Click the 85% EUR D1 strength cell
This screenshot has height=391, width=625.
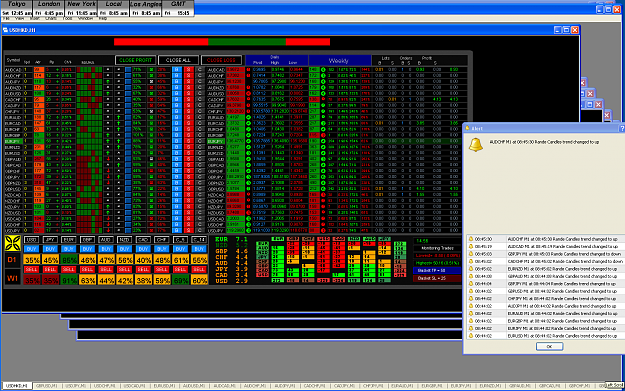point(69,260)
